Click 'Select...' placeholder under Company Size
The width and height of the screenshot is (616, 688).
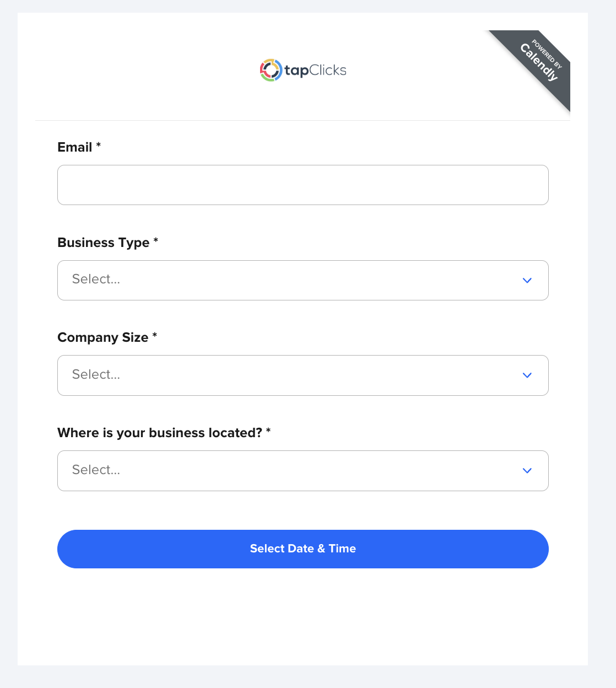[96, 375]
